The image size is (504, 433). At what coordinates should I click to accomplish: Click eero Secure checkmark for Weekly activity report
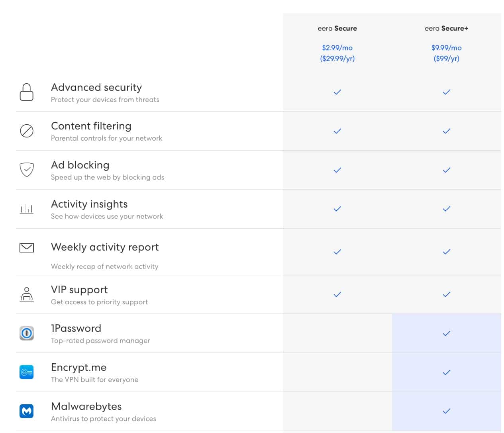click(337, 252)
